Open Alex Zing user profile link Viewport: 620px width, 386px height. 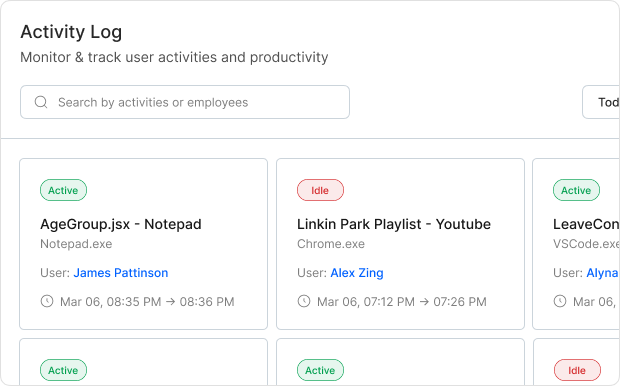click(357, 273)
